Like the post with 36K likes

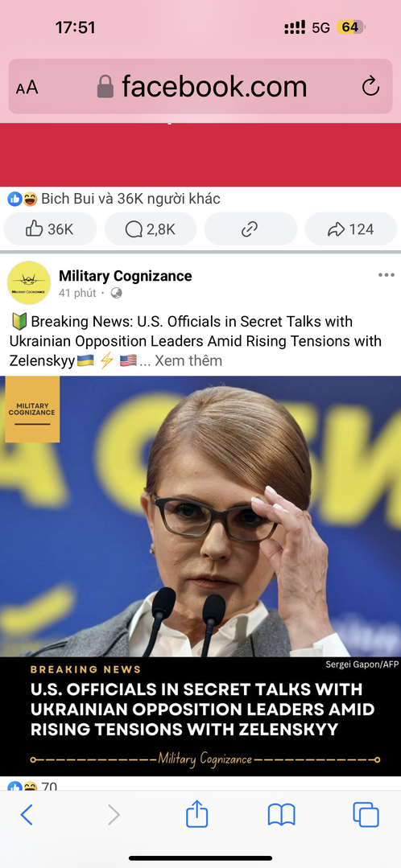point(51,229)
